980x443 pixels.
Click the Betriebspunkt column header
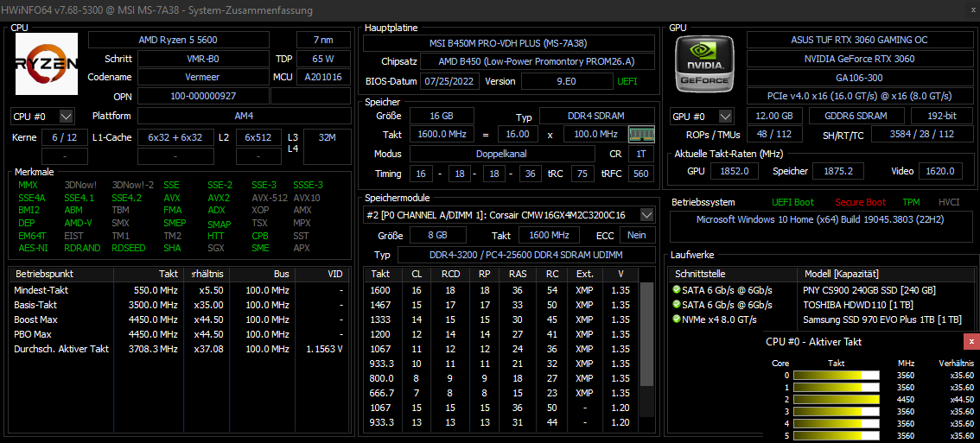pos(61,274)
